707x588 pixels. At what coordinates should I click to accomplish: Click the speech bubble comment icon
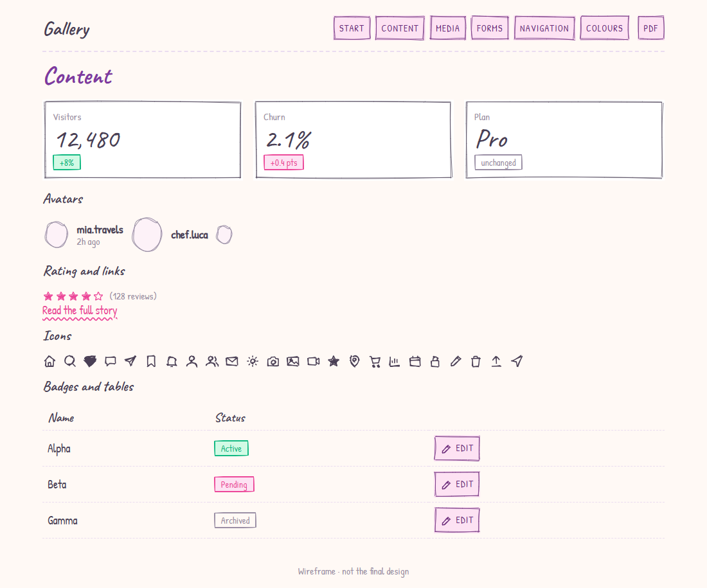111,361
